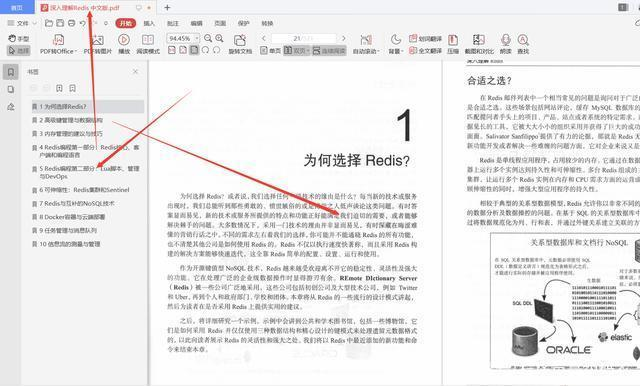Screen dimensions: 640x386
Task: Start 朗读 read aloud
Action: coord(506,44)
